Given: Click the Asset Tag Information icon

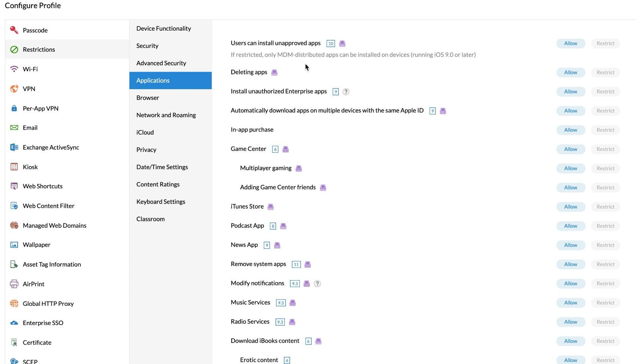Looking at the screenshot, I should (x=14, y=264).
